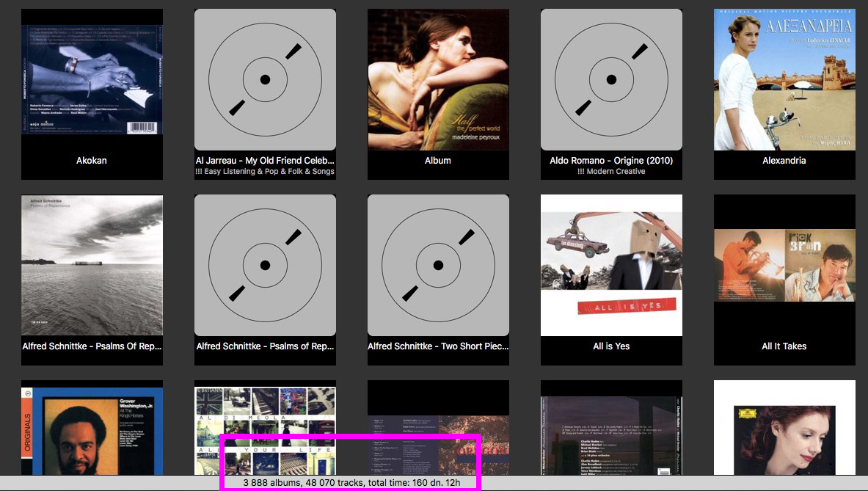The width and height of the screenshot is (868, 491).
Task: Open the Rick Braun All It Takes cover
Action: point(784,265)
